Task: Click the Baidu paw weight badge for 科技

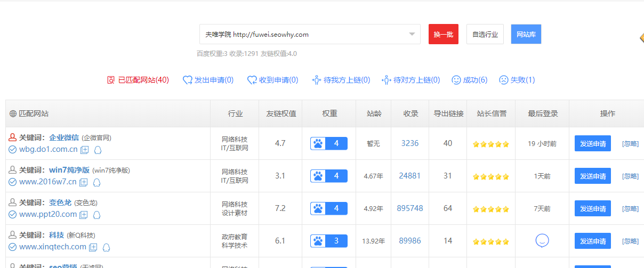Action: [328, 241]
